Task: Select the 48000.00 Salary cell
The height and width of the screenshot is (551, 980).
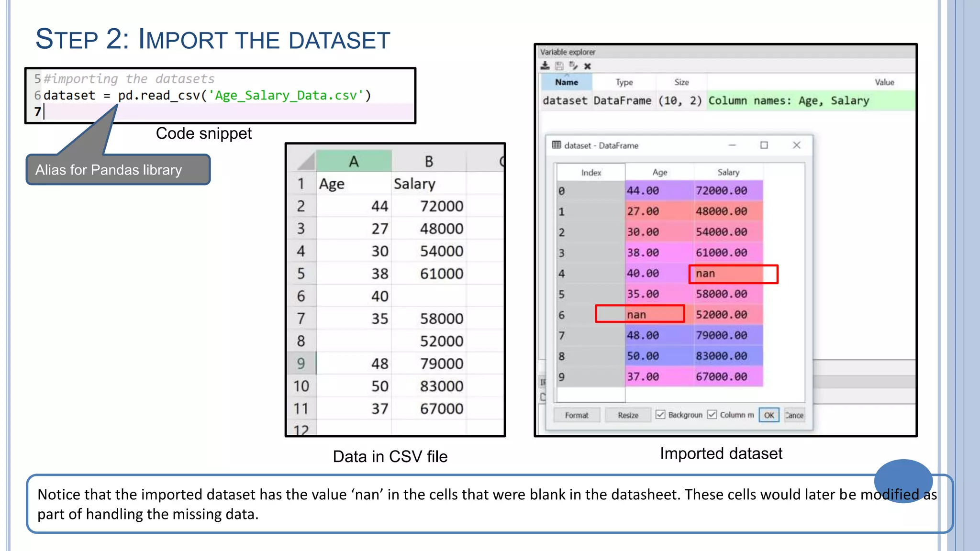Action: (x=728, y=211)
